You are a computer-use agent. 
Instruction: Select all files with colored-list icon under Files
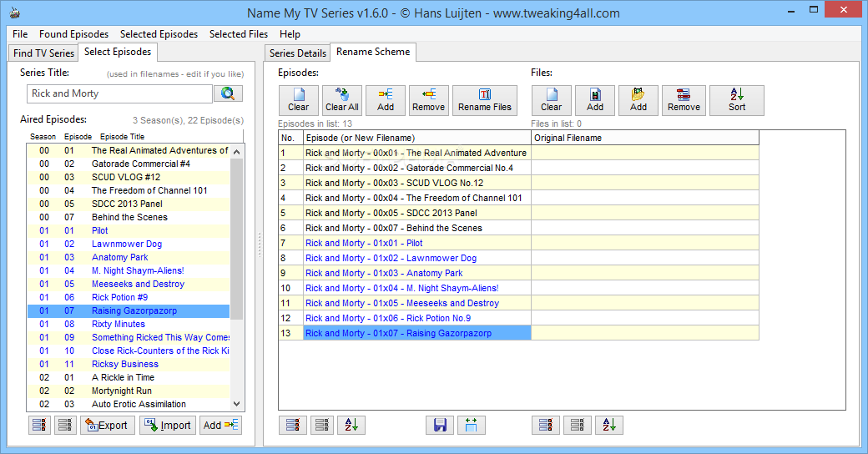tap(546, 426)
